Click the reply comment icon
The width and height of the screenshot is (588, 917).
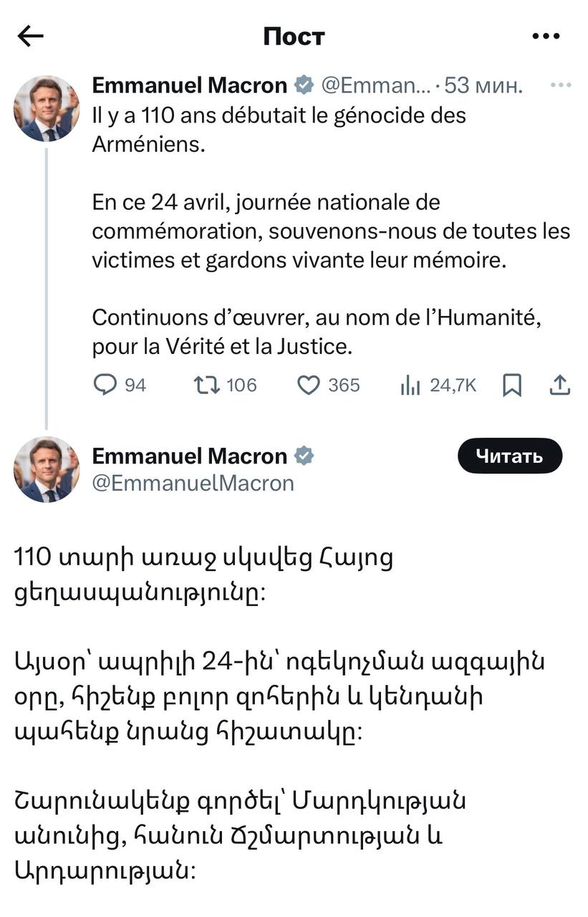point(105,385)
